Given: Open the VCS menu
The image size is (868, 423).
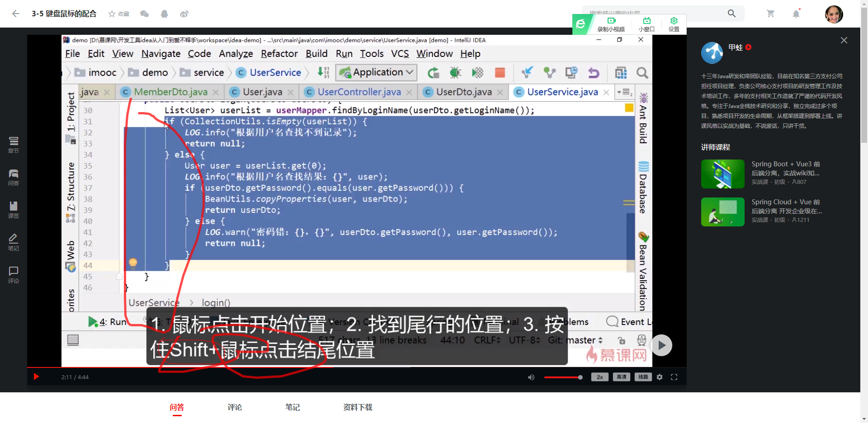Looking at the screenshot, I should pyautogui.click(x=400, y=54).
